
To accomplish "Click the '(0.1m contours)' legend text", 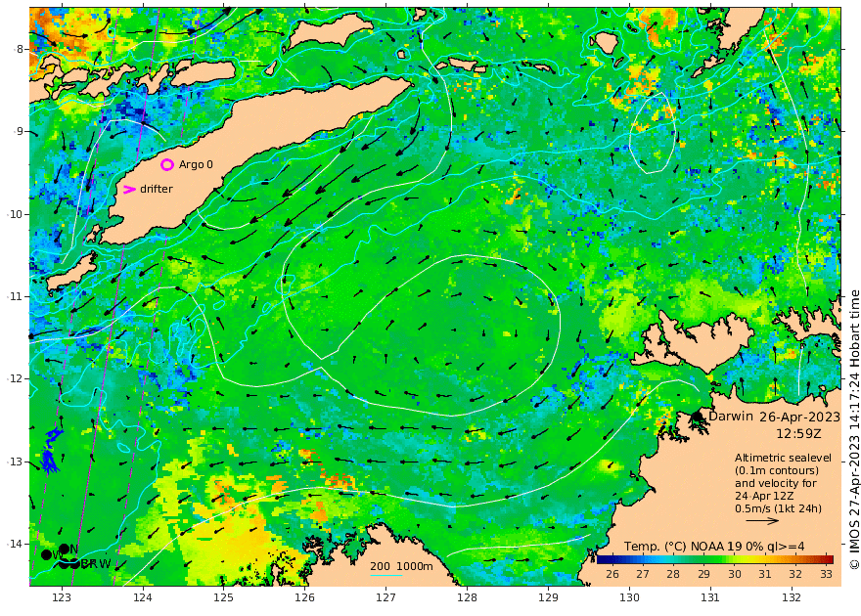I will point(777,470).
